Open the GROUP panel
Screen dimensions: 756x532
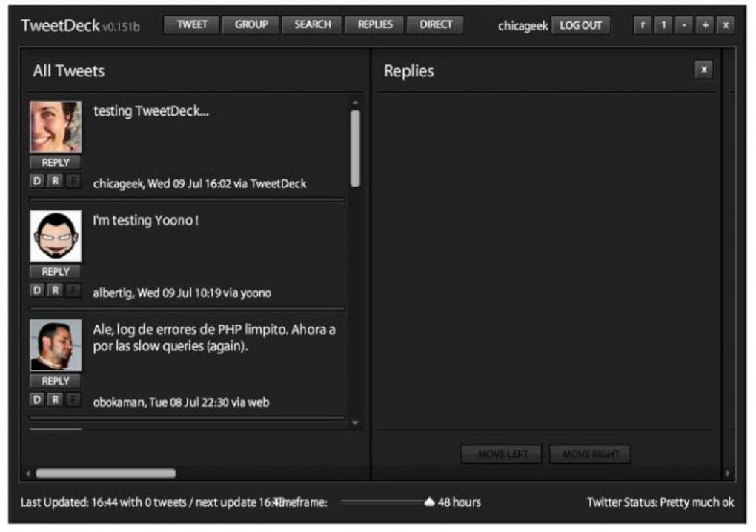pos(251,24)
